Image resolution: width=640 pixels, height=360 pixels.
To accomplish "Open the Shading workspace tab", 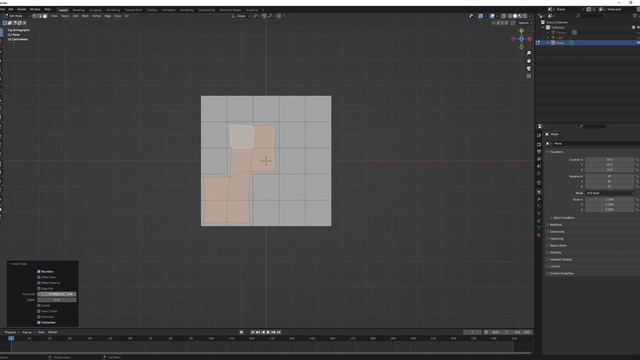I will coord(152,10).
